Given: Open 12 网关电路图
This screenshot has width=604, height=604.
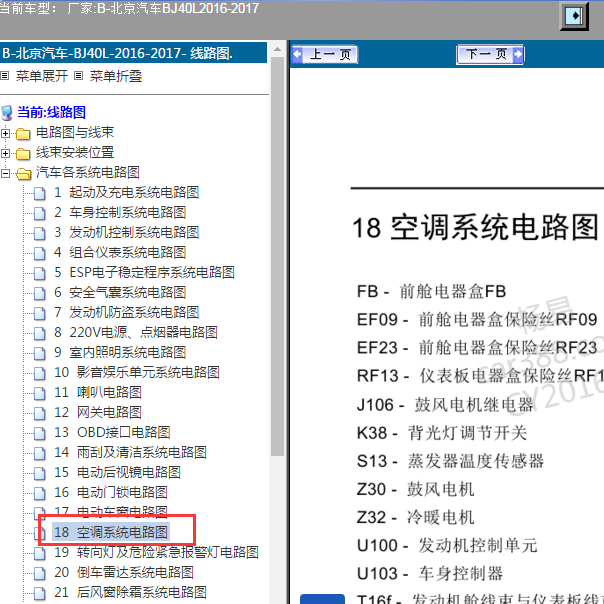Looking at the screenshot, I should [x=98, y=413].
